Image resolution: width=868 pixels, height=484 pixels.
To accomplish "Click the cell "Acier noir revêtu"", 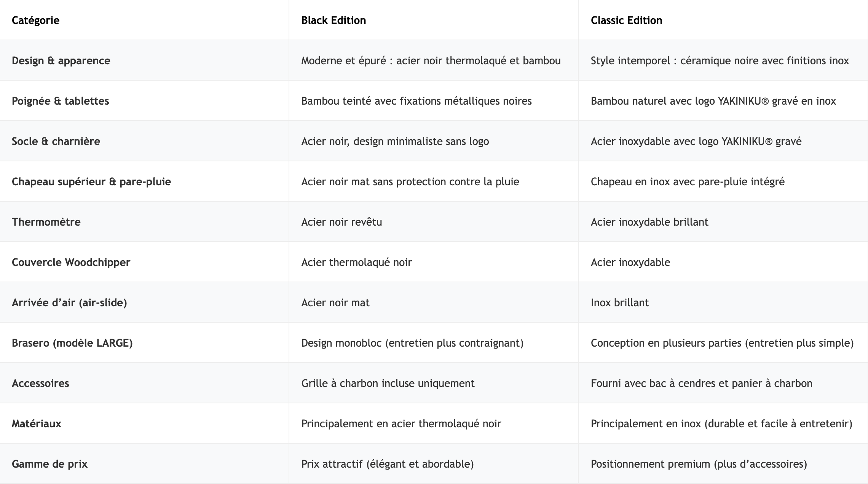I will 341,222.
